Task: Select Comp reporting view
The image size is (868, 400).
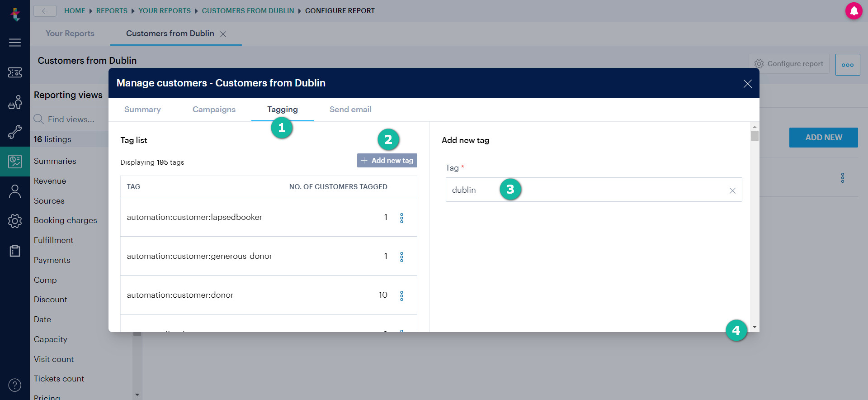Action: (45, 280)
